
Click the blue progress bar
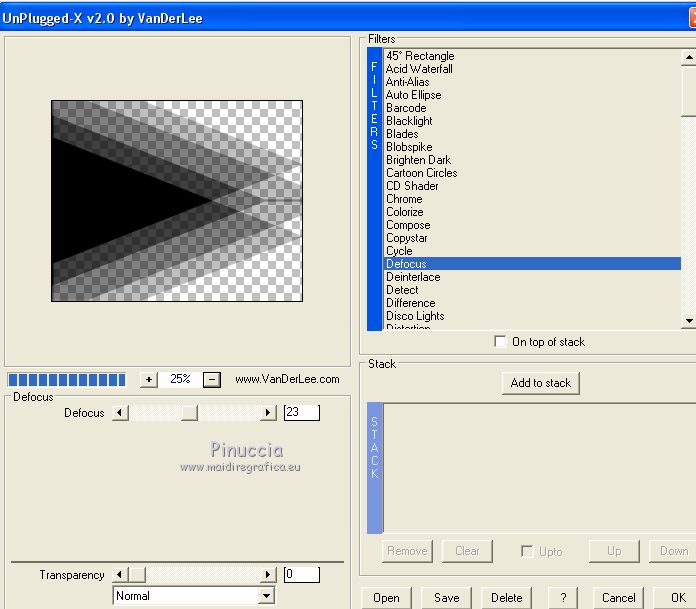67,380
